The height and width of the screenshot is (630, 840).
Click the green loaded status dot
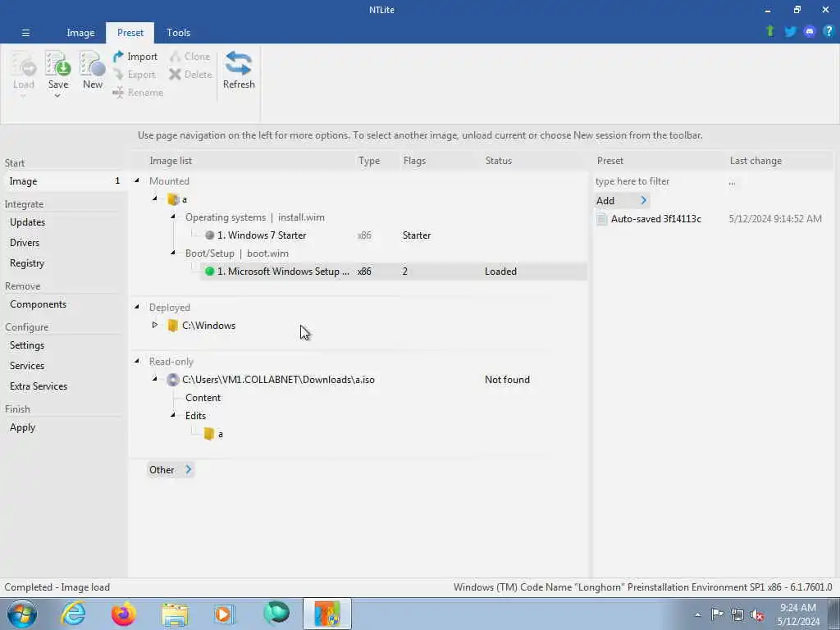click(209, 272)
